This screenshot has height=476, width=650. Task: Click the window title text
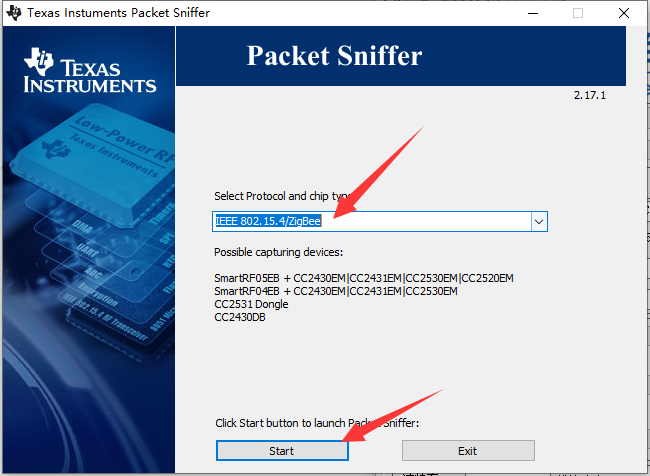pos(111,13)
